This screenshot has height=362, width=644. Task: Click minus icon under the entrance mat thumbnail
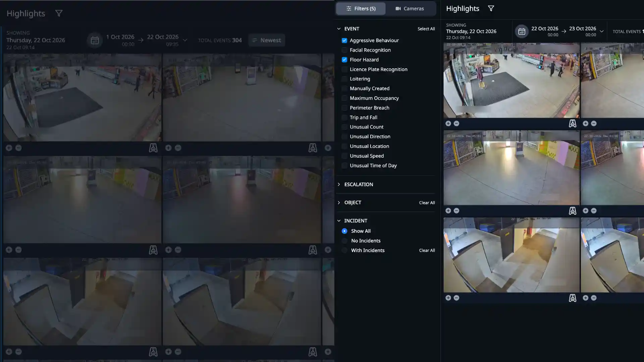pyautogui.click(x=456, y=124)
